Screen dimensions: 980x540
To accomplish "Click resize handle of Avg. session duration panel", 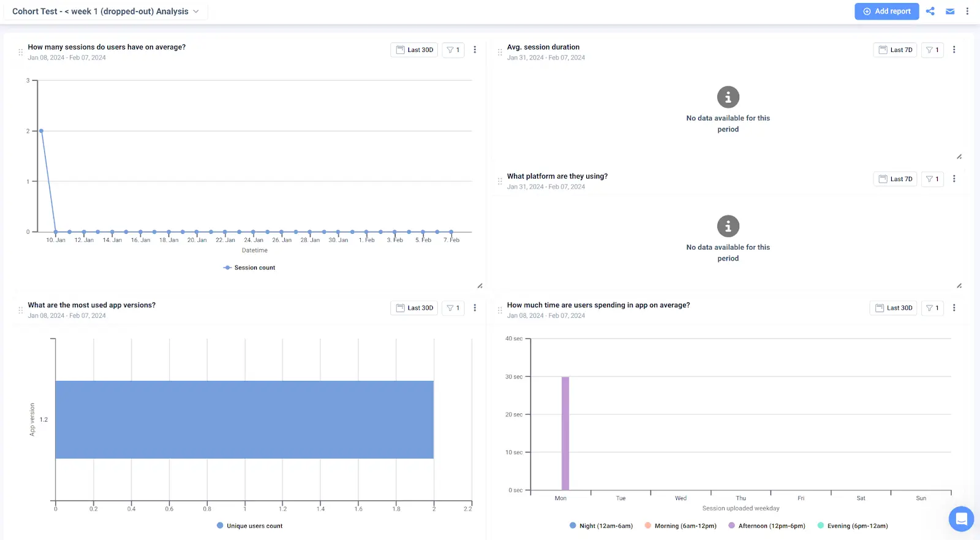I will [x=959, y=157].
